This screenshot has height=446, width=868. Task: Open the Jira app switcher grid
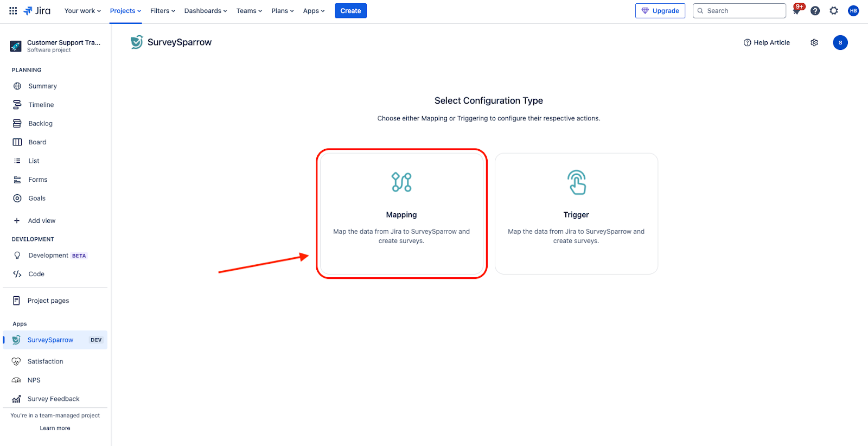coord(13,11)
